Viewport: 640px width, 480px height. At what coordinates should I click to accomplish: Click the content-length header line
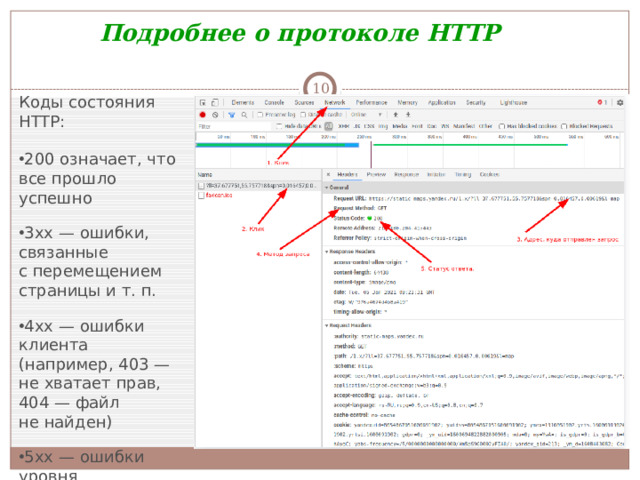361,272
